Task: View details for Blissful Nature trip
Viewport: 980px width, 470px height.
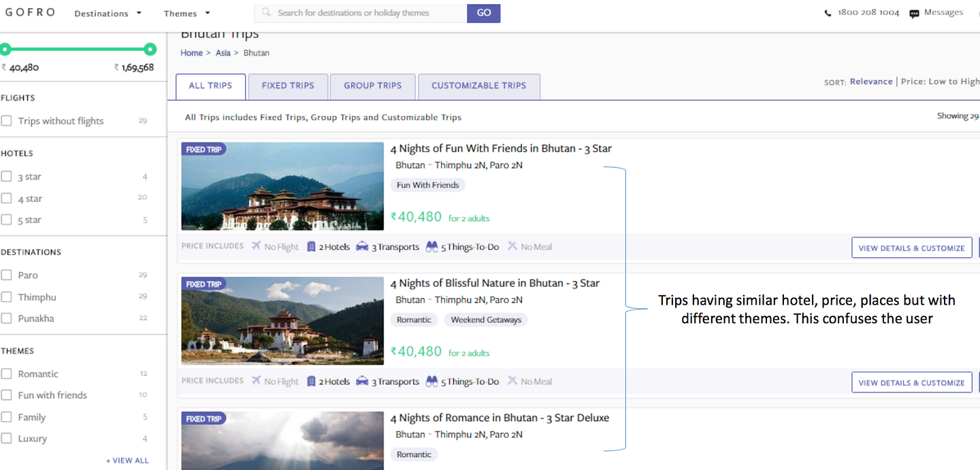Action: point(911,383)
